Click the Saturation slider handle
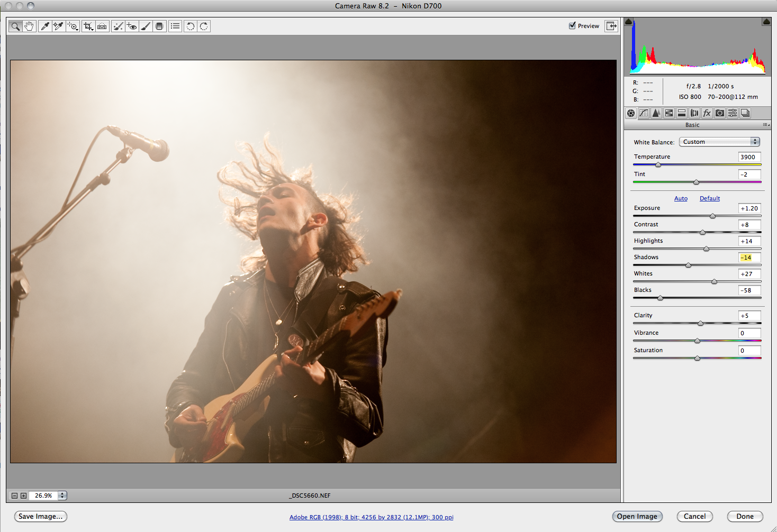This screenshot has height=532, width=777. coord(697,358)
